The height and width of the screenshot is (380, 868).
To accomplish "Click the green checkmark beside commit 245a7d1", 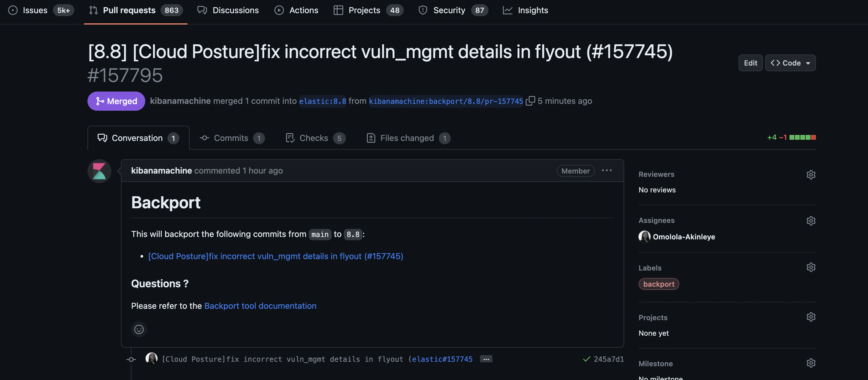I will click(586, 359).
